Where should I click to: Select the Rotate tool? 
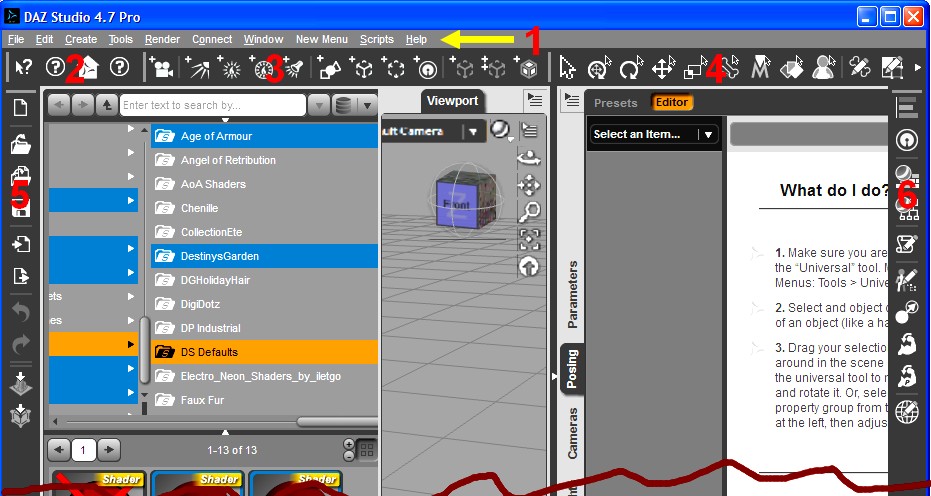tap(631, 68)
